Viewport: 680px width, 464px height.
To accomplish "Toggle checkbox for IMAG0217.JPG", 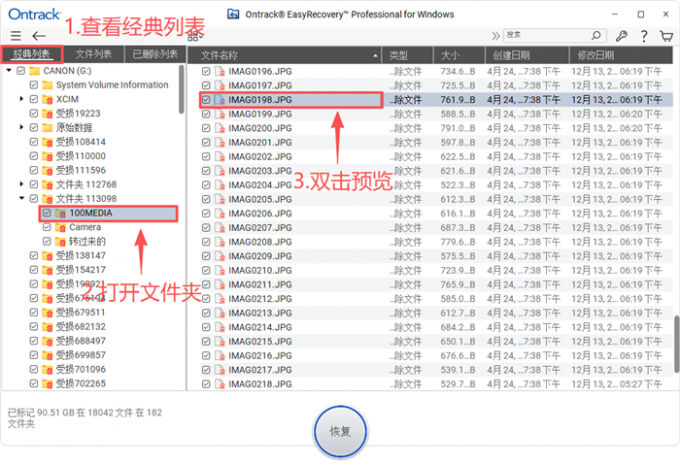I will click(206, 370).
